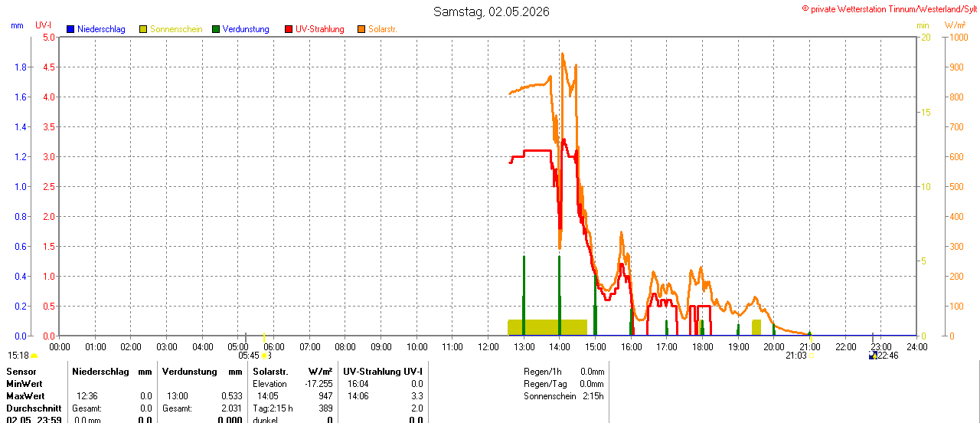Click the UV-Strahlung UV-I column header
980x423 pixels.
pyautogui.click(x=382, y=371)
